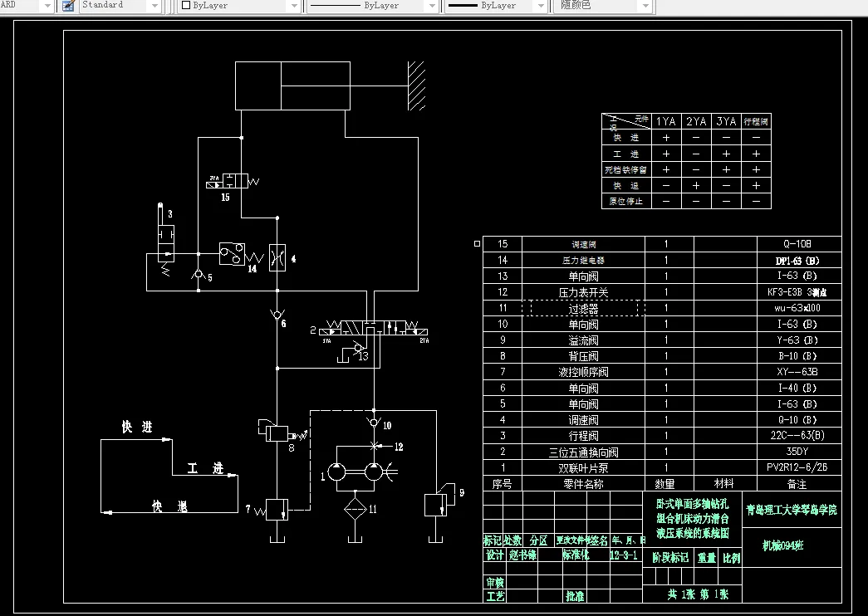Click the 阶段标记 label
This screenshot has width=868, height=616.
tap(670, 558)
